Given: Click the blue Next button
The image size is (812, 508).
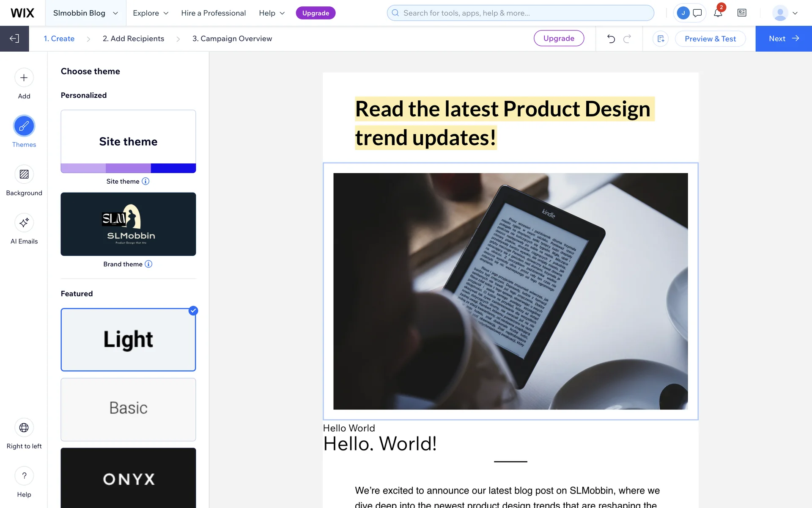Looking at the screenshot, I should 783,39.
